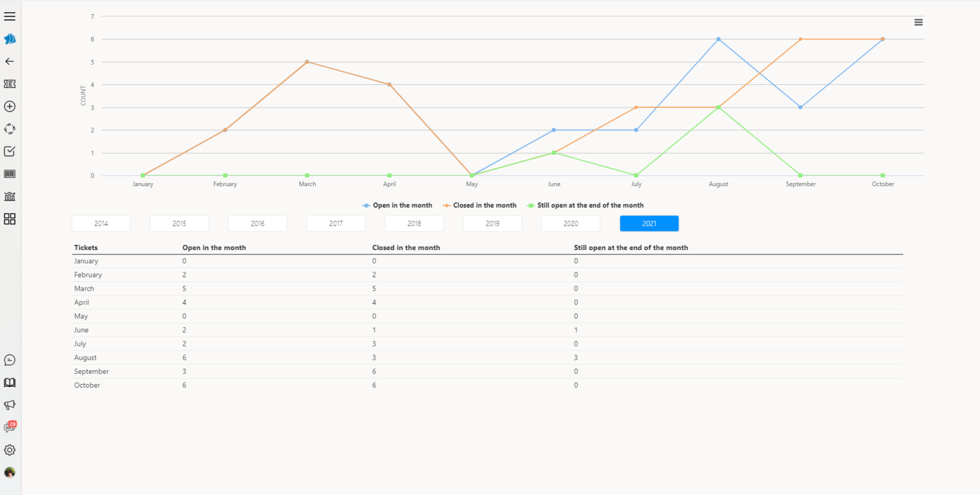The width and height of the screenshot is (980, 495).
Task: Create a new item via the plus icon
Action: coord(10,107)
